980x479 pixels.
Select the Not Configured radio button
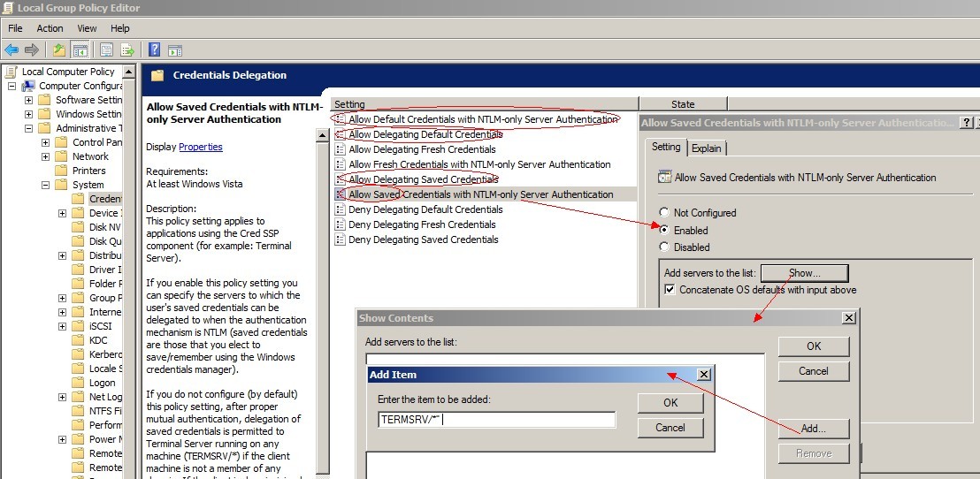coord(664,213)
